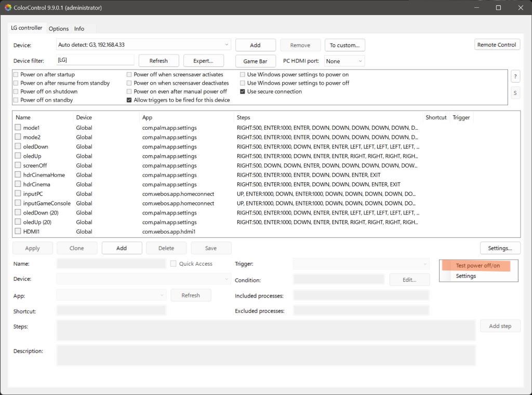
Task: Tick the checkbox next to screenOff preset
Action: [18, 166]
